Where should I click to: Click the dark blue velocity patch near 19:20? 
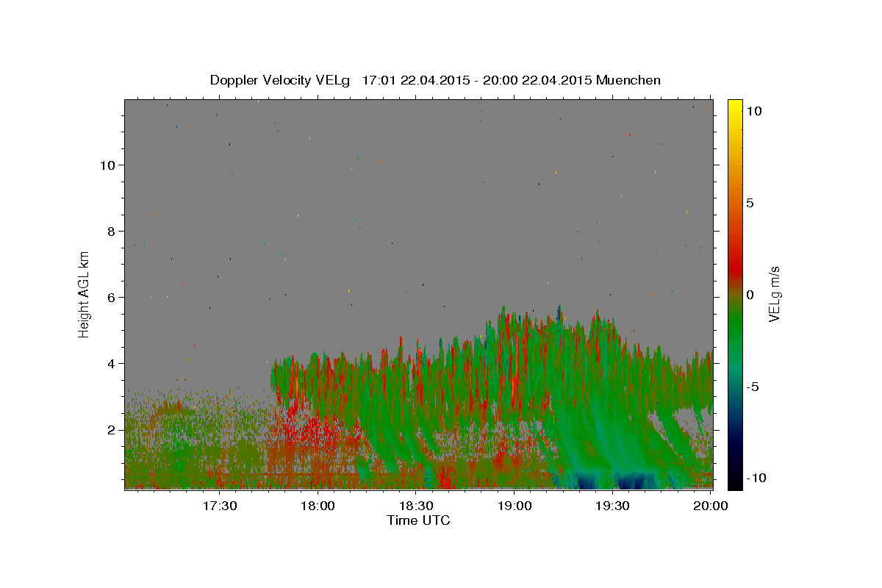pos(587,483)
